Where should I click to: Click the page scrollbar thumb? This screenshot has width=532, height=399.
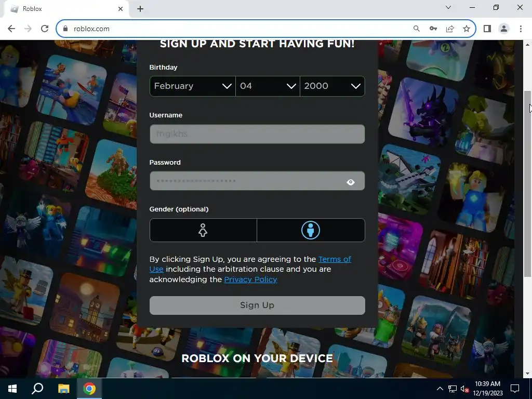pos(528,183)
